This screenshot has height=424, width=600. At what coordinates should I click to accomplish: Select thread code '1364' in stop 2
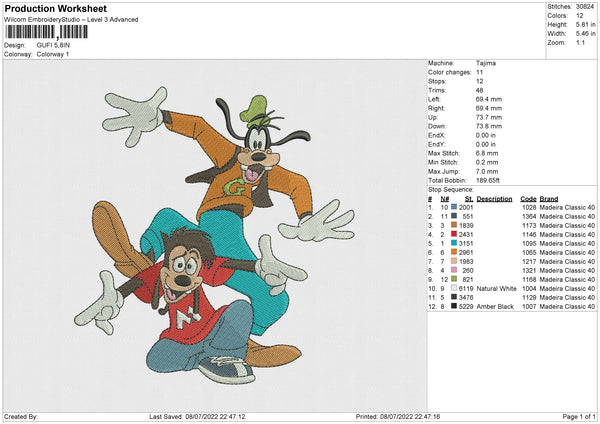click(529, 217)
